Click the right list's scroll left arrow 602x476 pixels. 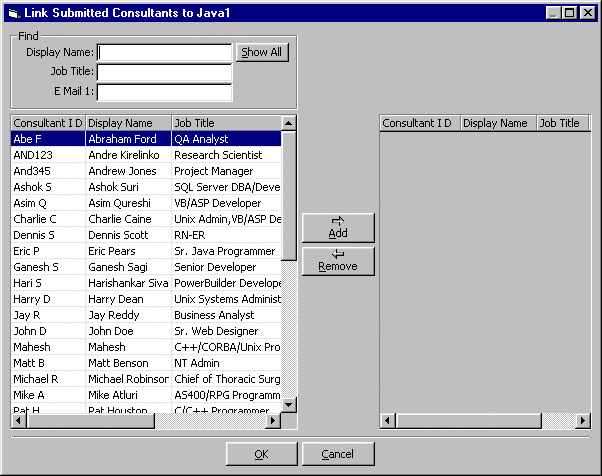[387, 421]
